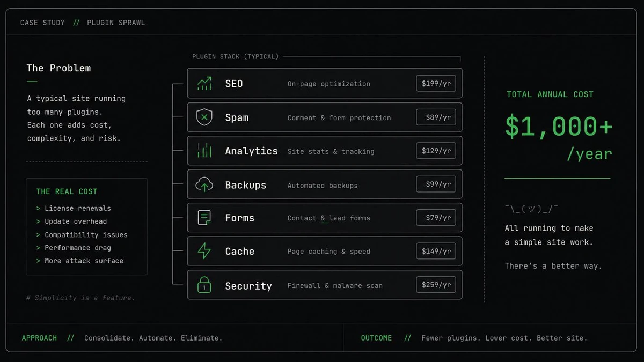Select the OUTCOME footer label
Image resolution: width=644 pixels, height=362 pixels.
[x=376, y=338]
